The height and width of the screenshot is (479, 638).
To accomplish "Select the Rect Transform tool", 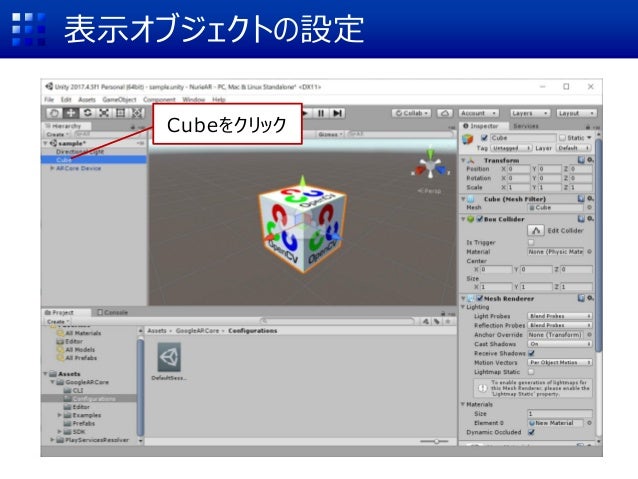I will (120, 113).
